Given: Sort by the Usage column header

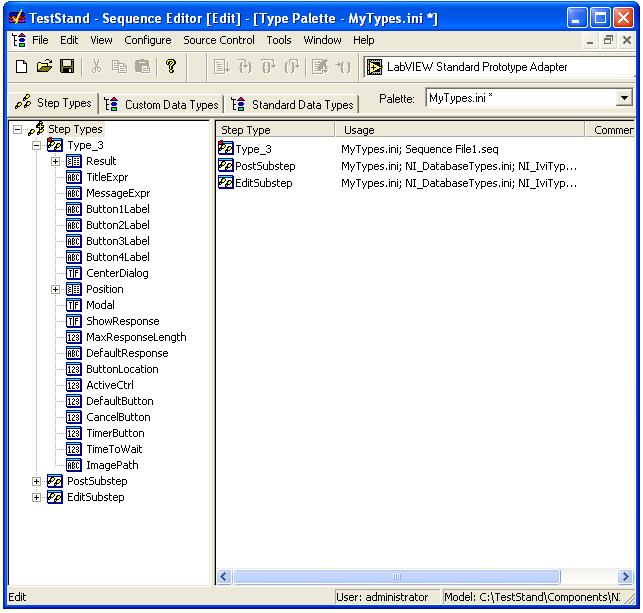Looking at the screenshot, I should point(459,130).
